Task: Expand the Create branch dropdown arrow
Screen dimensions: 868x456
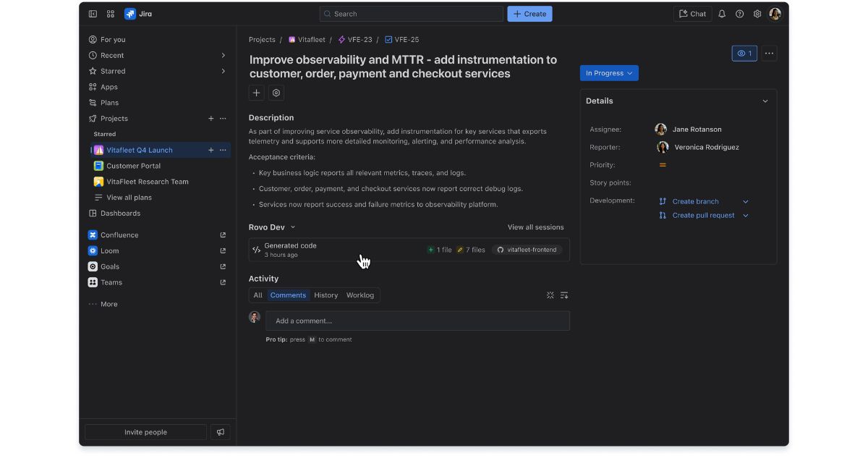Action: [x=746, y=201]
